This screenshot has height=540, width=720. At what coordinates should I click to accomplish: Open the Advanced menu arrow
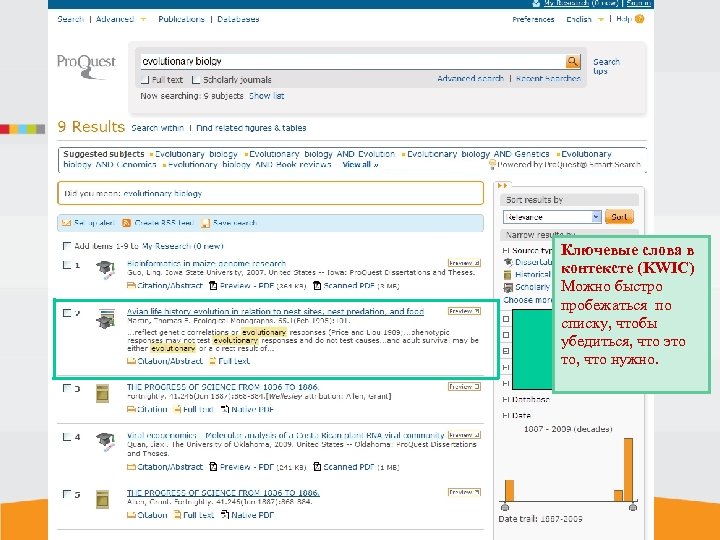click(143, 19)
